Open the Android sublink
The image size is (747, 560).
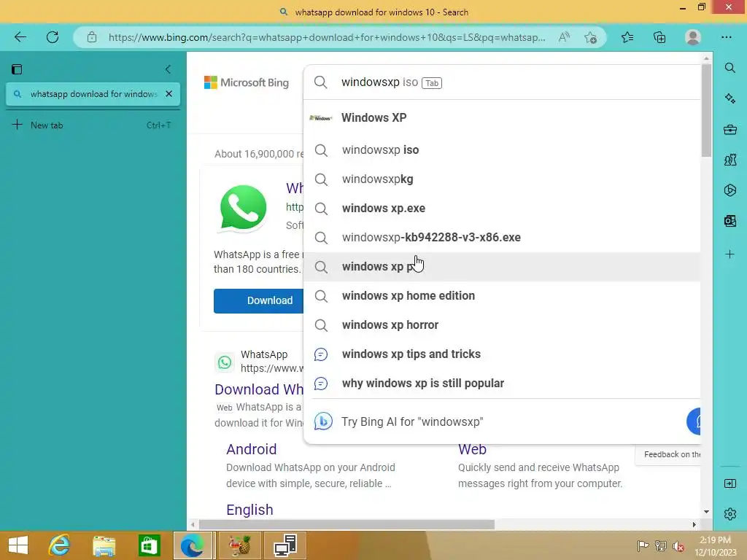click(251, 449)
